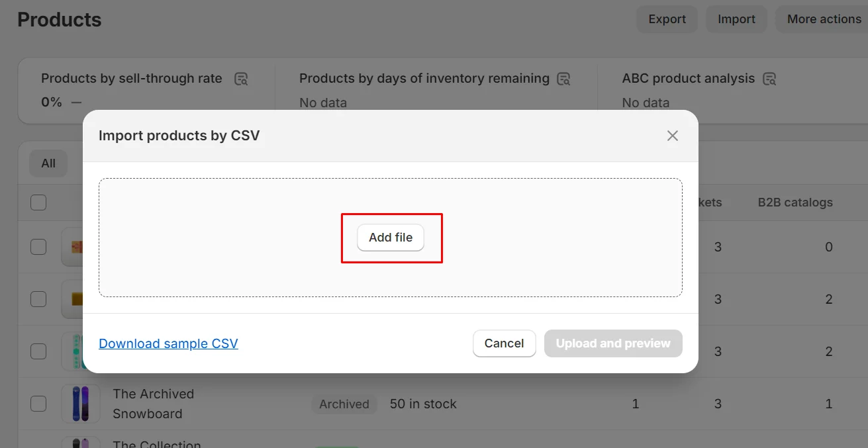Download the sample CSV file
This screenshot has height=448, width=868.
[x=168, y=343]
